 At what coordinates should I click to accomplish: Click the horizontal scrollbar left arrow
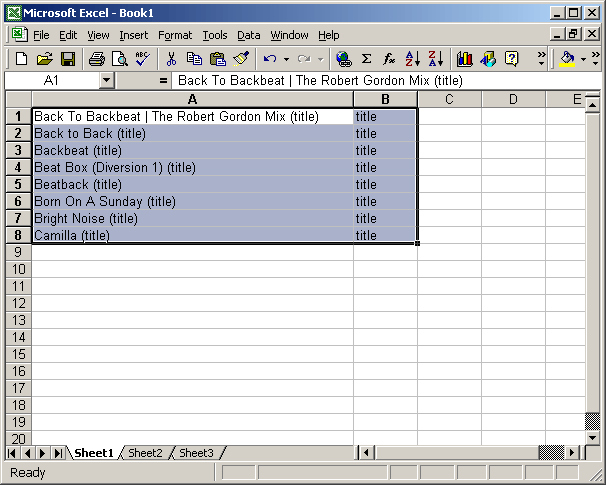pos(366,453)
